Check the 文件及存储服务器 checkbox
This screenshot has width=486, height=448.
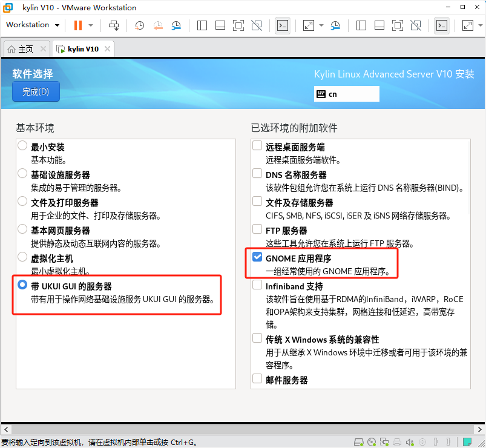[257, 201]
